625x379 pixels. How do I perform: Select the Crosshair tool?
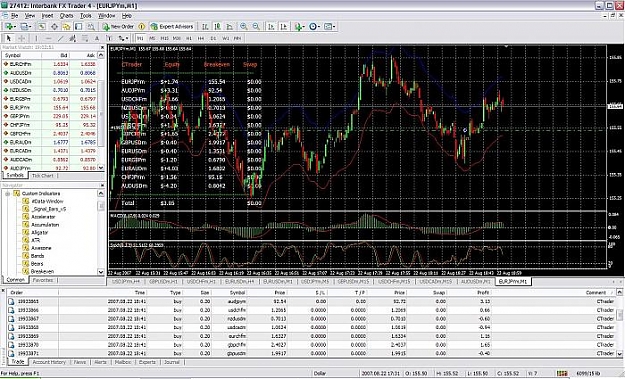(x=22, y=38)
